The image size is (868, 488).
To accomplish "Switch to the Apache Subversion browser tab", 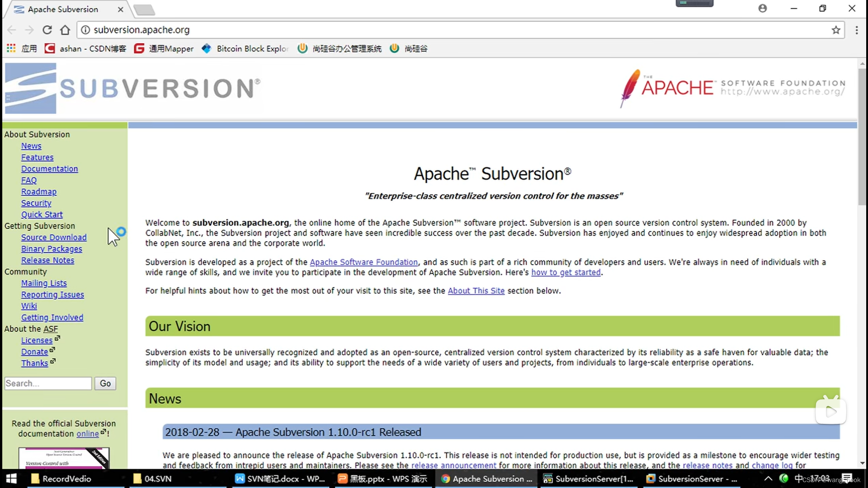I will [63, 9].
